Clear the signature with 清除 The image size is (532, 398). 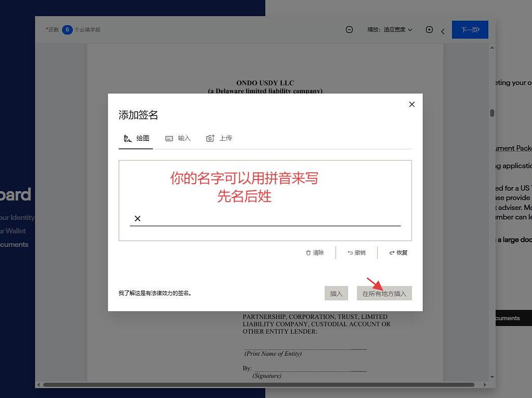click(315, 253)
